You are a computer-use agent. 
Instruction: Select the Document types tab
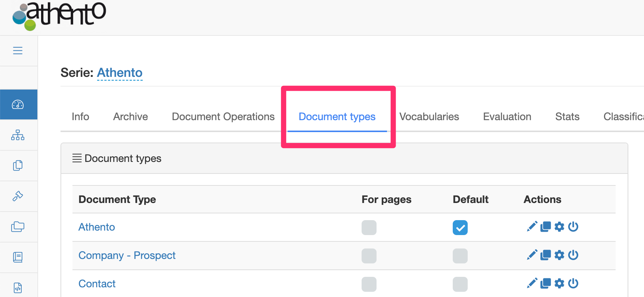337,117
